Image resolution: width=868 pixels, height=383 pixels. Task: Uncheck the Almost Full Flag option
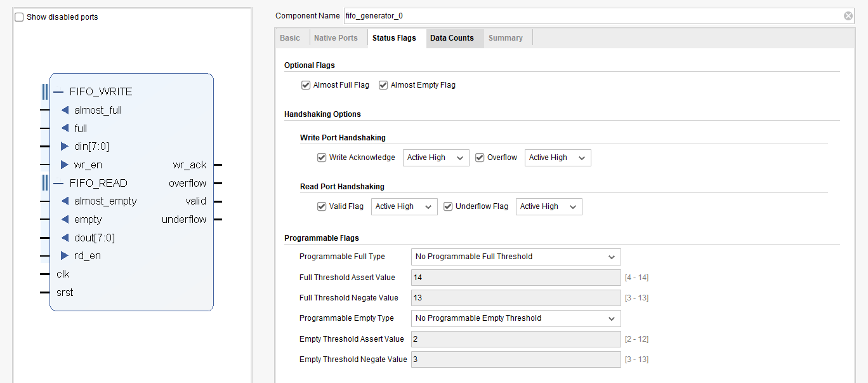coord(306,85)
